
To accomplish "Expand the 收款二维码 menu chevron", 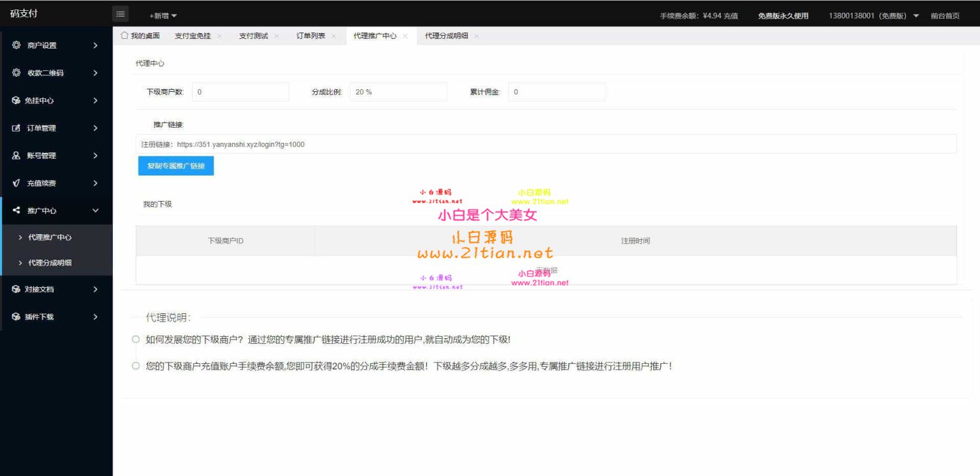I will click(96, 73).
